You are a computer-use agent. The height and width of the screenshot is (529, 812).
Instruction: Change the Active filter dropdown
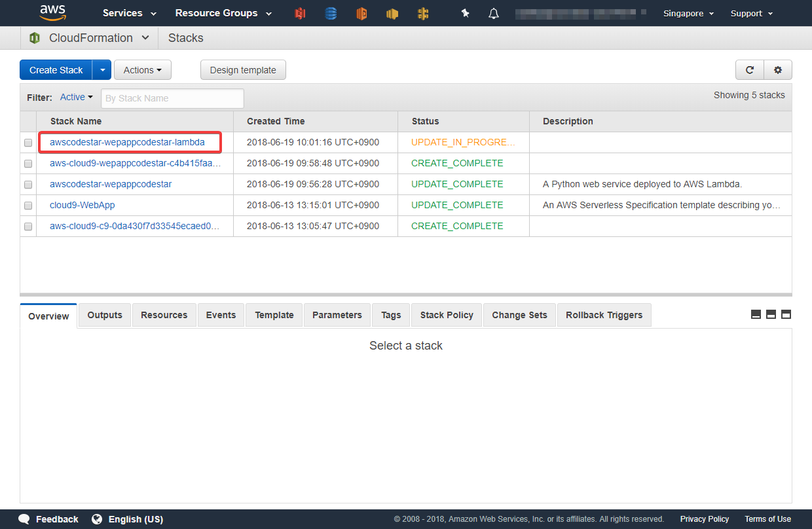pos(77,98)
